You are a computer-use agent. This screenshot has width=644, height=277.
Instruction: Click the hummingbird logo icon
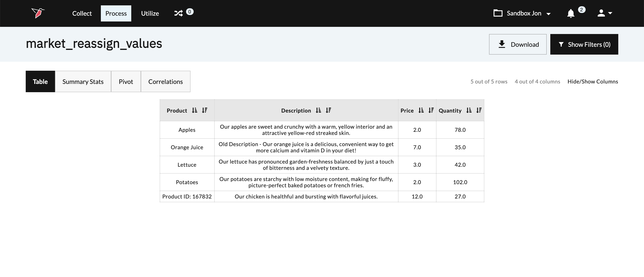tap(38, 13)
